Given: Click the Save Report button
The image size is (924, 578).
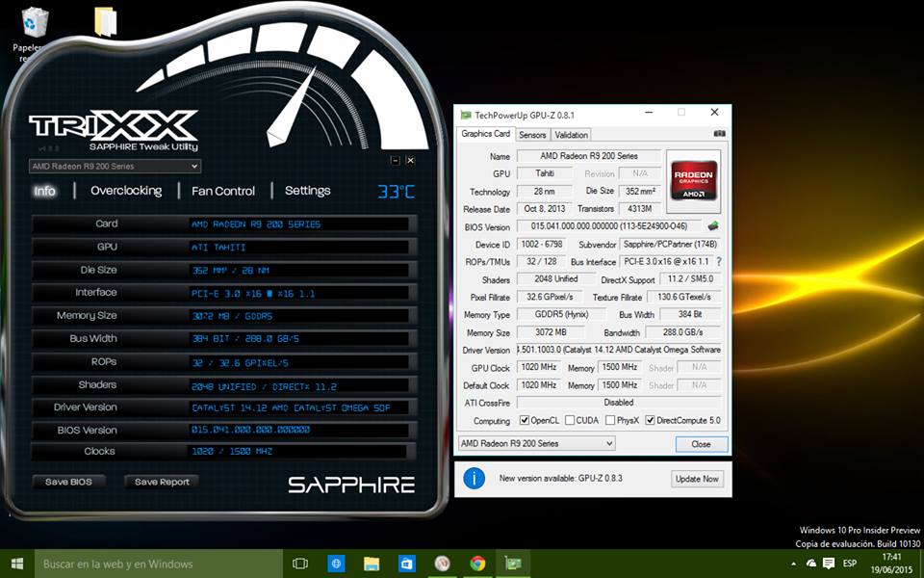Looking at the screenshot, I should (x=162, y=482).
